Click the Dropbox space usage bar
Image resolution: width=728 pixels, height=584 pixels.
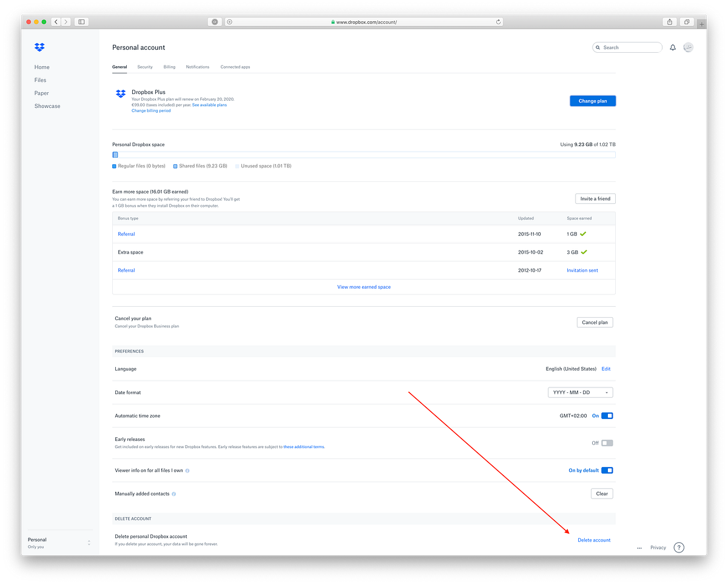pos(364,155)
